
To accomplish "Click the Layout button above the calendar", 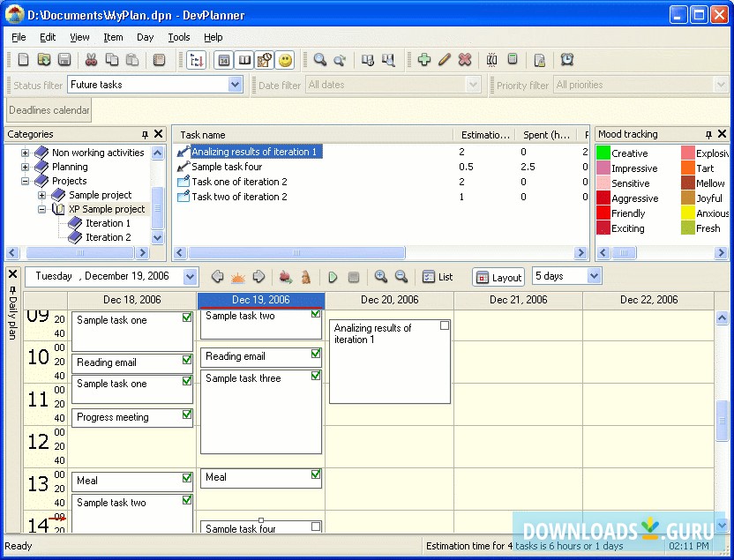I will point(498,276).
